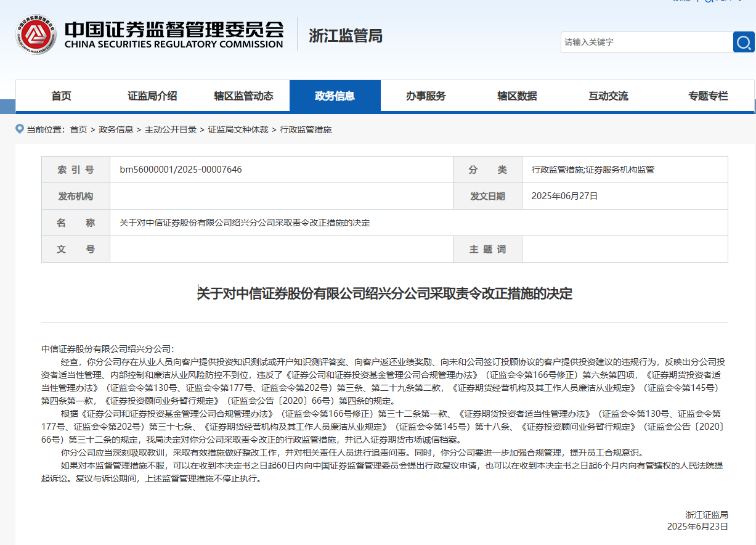Click the blue magnifier search button

coord(744,42)
